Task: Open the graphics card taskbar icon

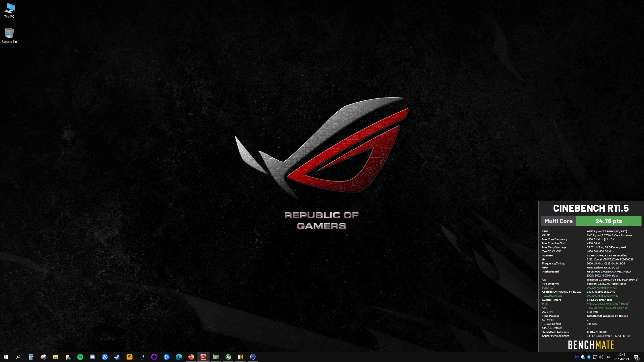Action: point(216,357)
